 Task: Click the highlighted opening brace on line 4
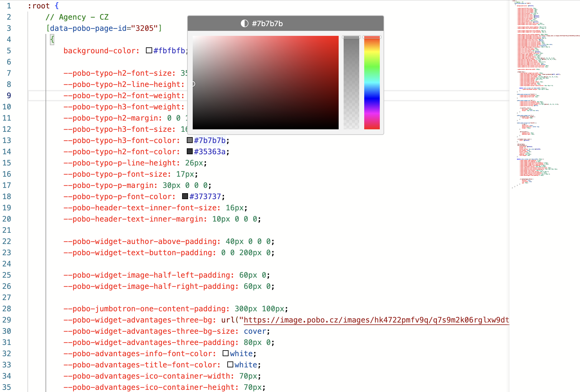tap(52, 40)
